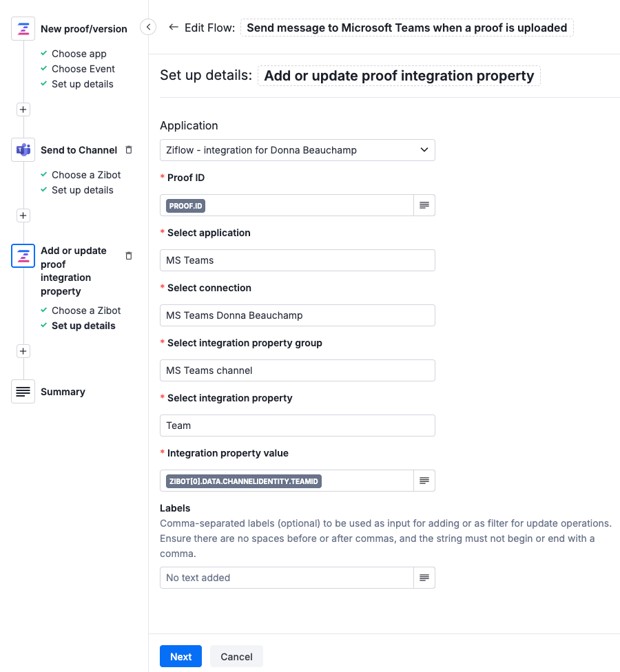Viewport: 620px width, 672px height.
Task: Click the PROOF.ID token chip
Action: [x=183, y=205]
